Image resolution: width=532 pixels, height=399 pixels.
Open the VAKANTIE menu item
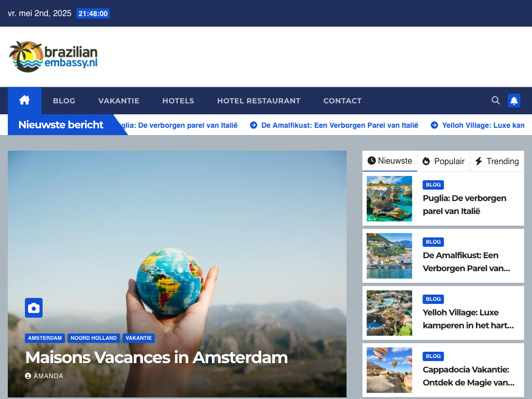click(119, 101)
